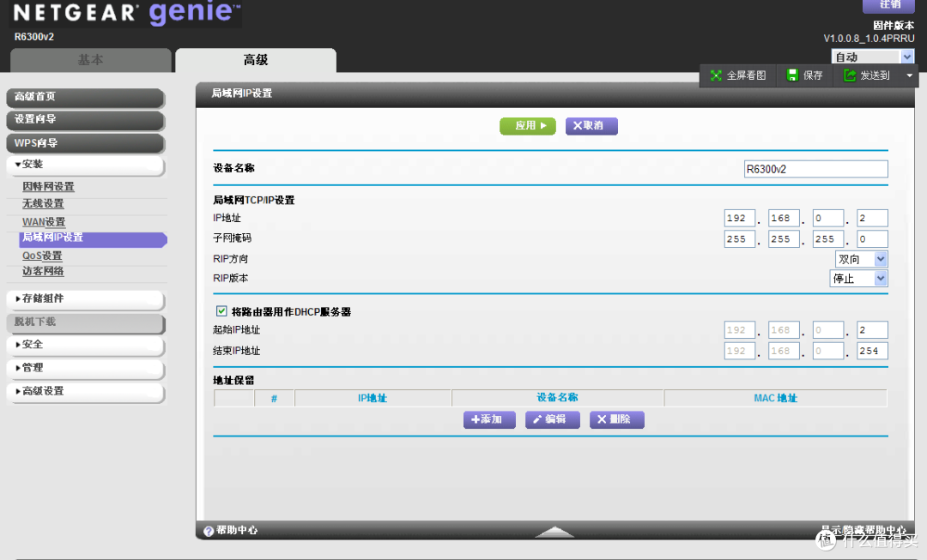Open 脱机下载 in the sidebar
The height and width of the screenshot is (560, 927).
[86, 322]
